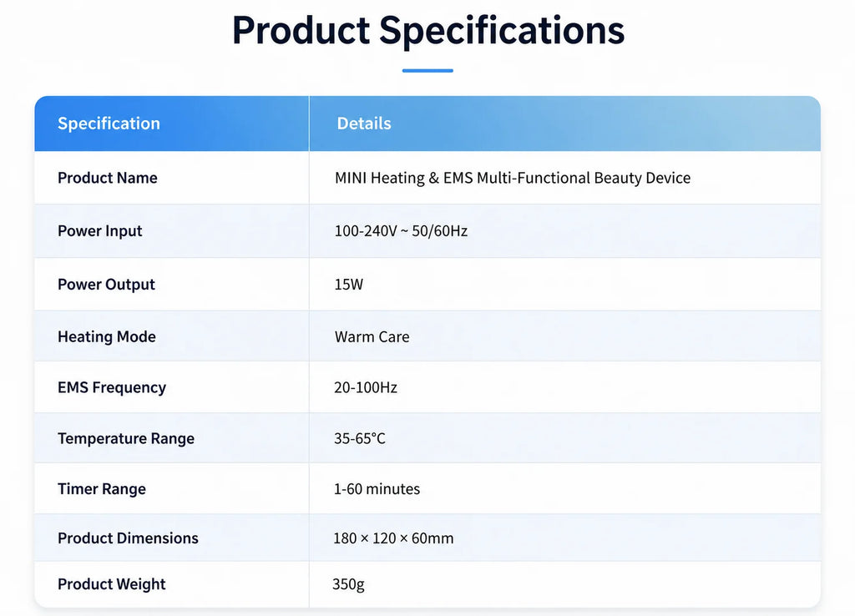The width and height of the screenshot is (855, 616).
Task: Select the 350g product weight value
Action: coord(348,584)
